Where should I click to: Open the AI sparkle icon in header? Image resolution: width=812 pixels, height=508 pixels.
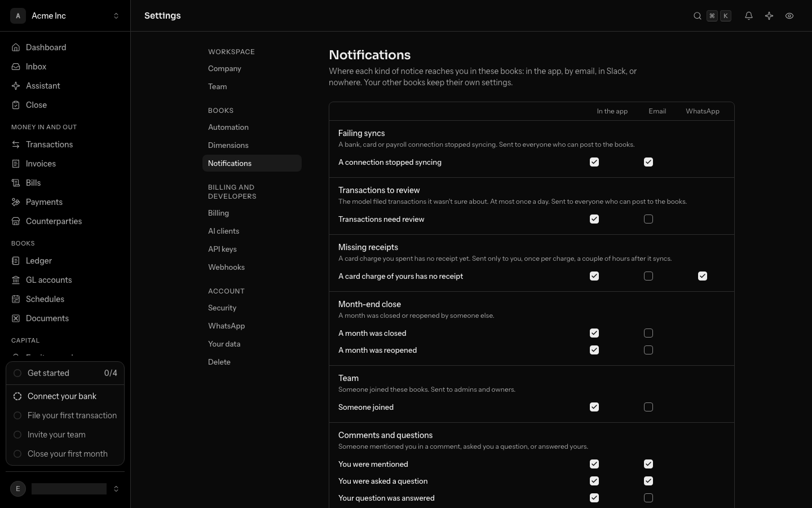point(769,16)
